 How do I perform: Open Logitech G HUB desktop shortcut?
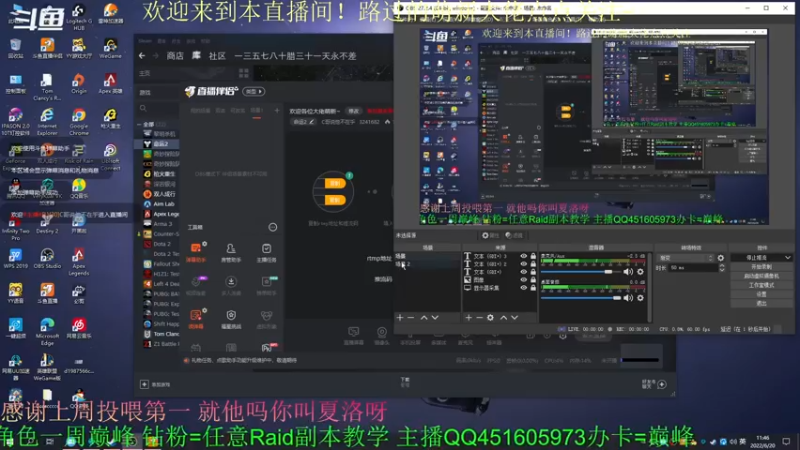(79, 17)
